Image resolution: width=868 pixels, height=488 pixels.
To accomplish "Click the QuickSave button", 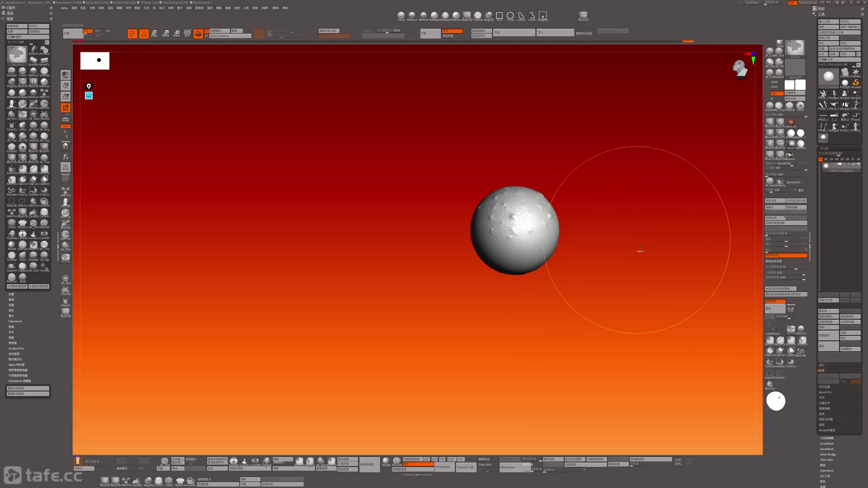I will [x=752, y=3].
